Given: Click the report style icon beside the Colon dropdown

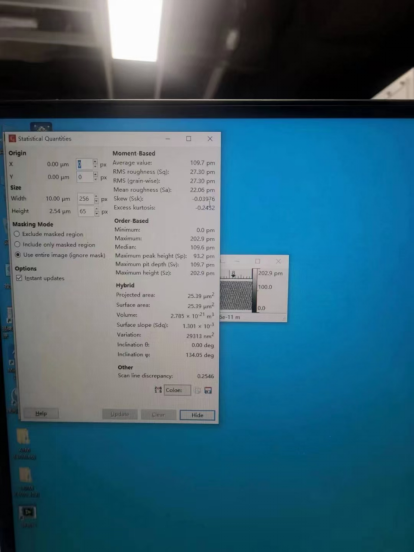Looking at the screenshot, I should click(158, 390).
